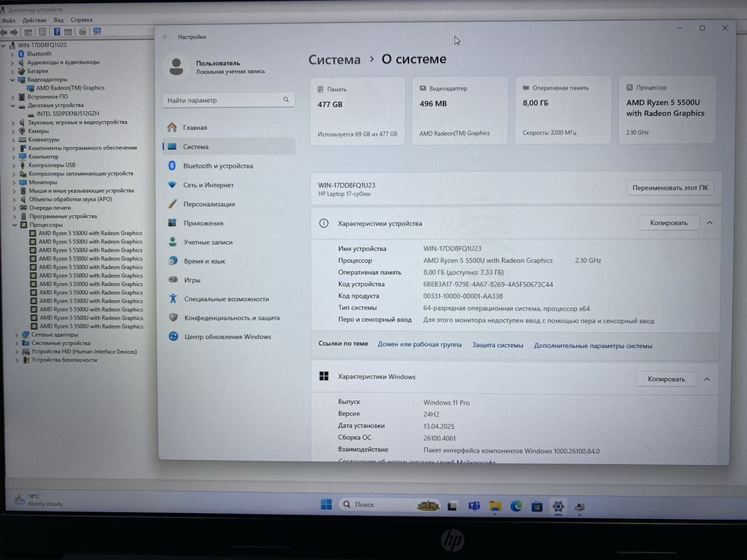Open Приложения in Settings sidebar

(x=228, y=223)
